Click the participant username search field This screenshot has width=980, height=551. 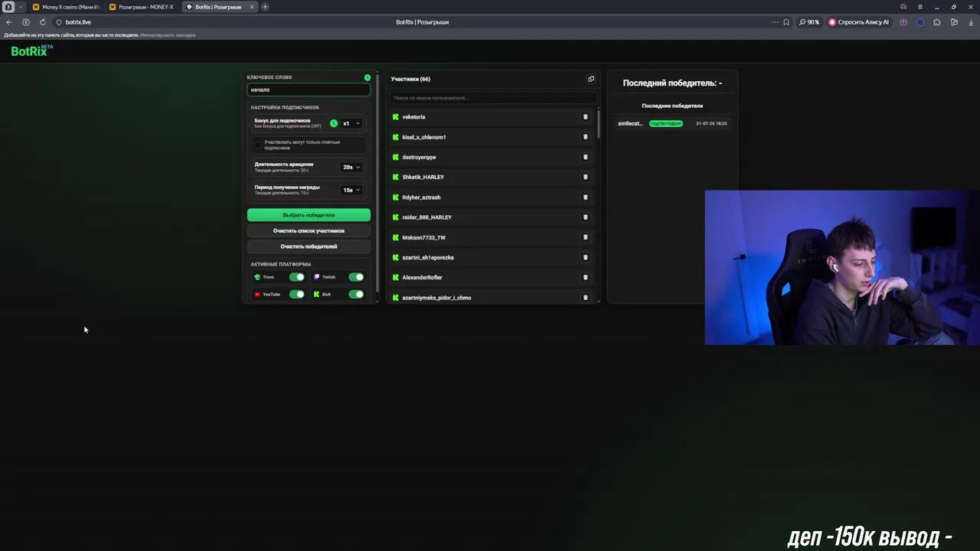[493, 98]
